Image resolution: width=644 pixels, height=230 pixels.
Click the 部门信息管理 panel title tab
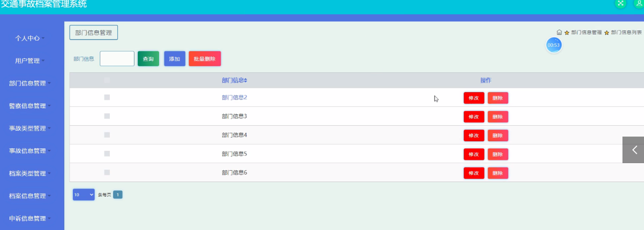(x=94, y=33)
